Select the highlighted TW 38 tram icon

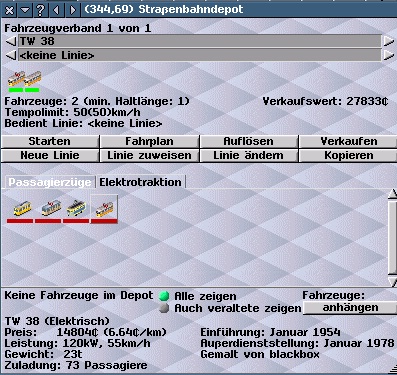click(x=104, y=209)
